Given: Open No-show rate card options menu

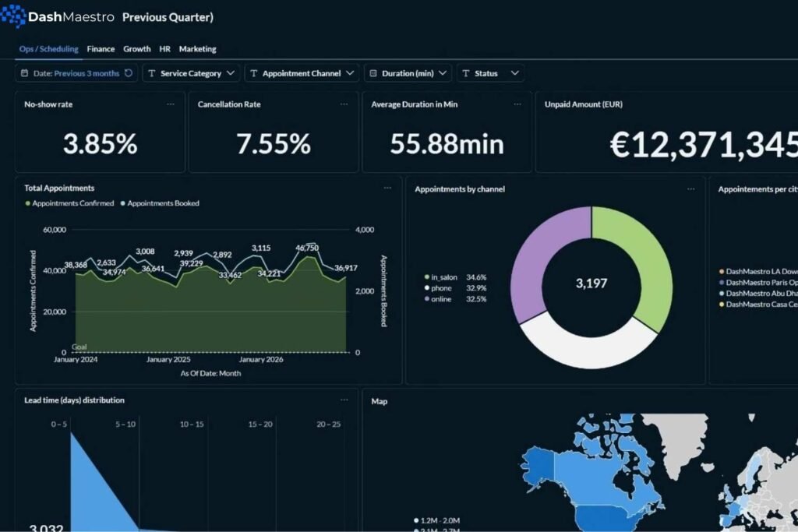Looking at the screenshot, I should [171, 104].
